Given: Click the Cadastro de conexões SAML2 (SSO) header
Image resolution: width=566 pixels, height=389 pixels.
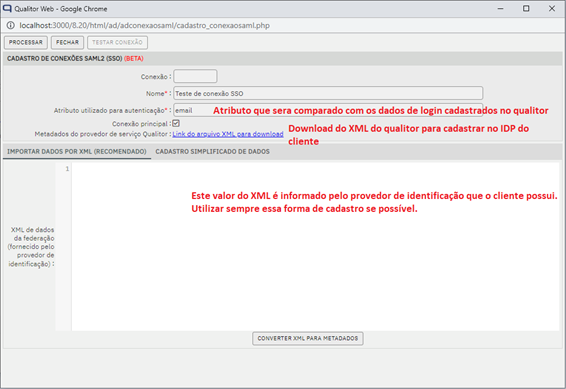Looking at the screenshot, I should (x=75, y=58).
